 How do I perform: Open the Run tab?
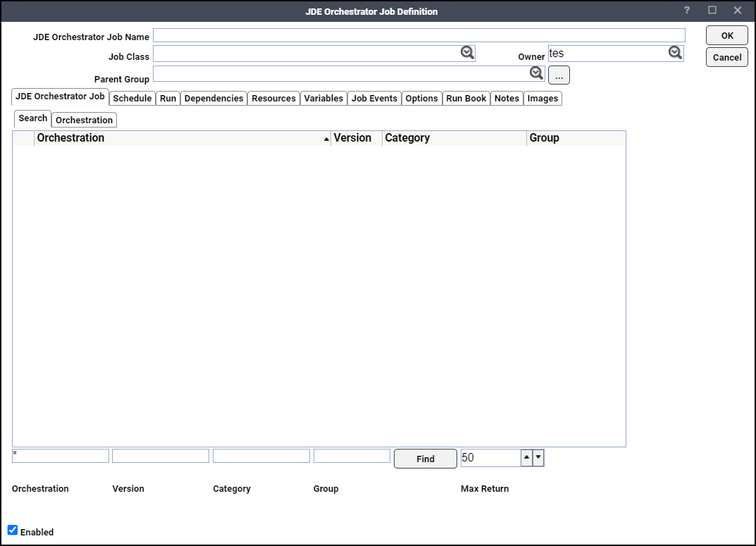[168, 99]
